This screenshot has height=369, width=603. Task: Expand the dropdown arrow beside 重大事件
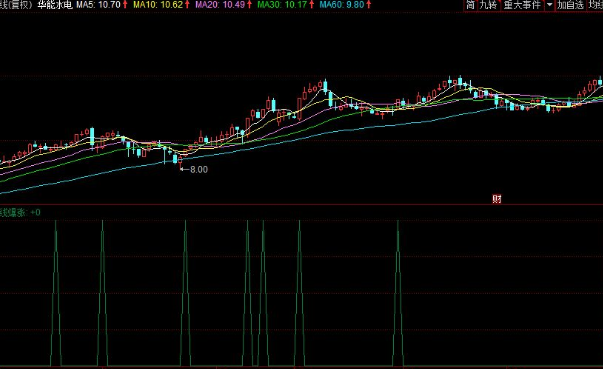click(550, 5)
